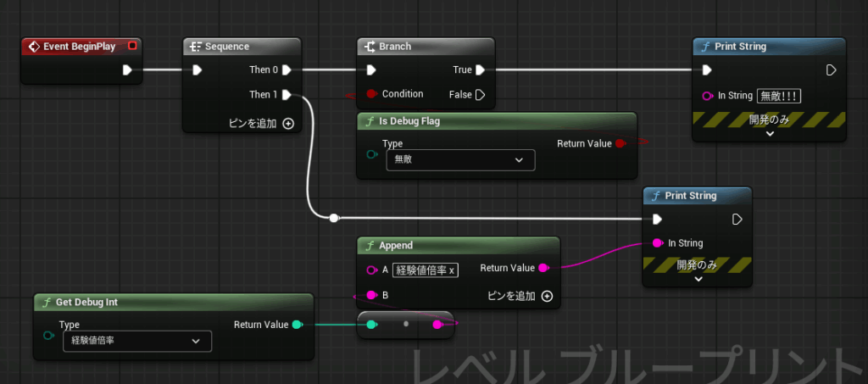This screenshot has width=868, height=384.
Task: Click the In String field containing 無敵!!!
Action: (x=779, y=96)
